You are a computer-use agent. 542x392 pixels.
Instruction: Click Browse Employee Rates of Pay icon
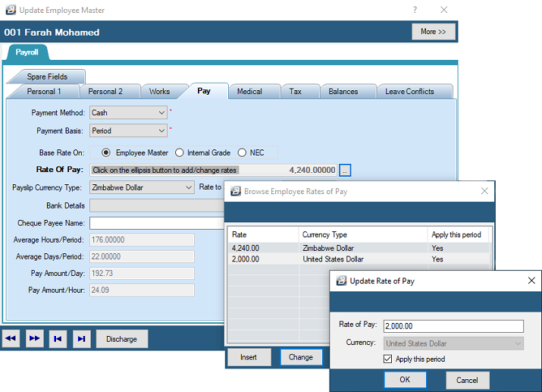(x=236, y=191)
